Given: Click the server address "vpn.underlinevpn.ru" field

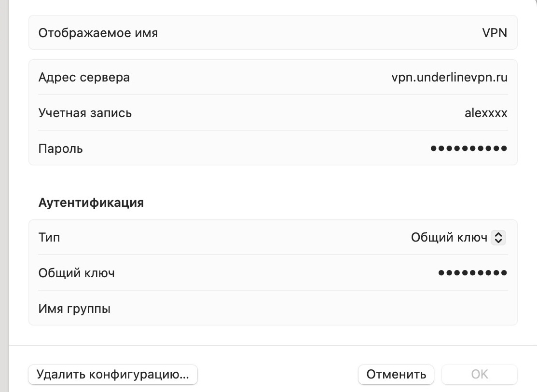Looking at the screenshot, I should point(449,77).
